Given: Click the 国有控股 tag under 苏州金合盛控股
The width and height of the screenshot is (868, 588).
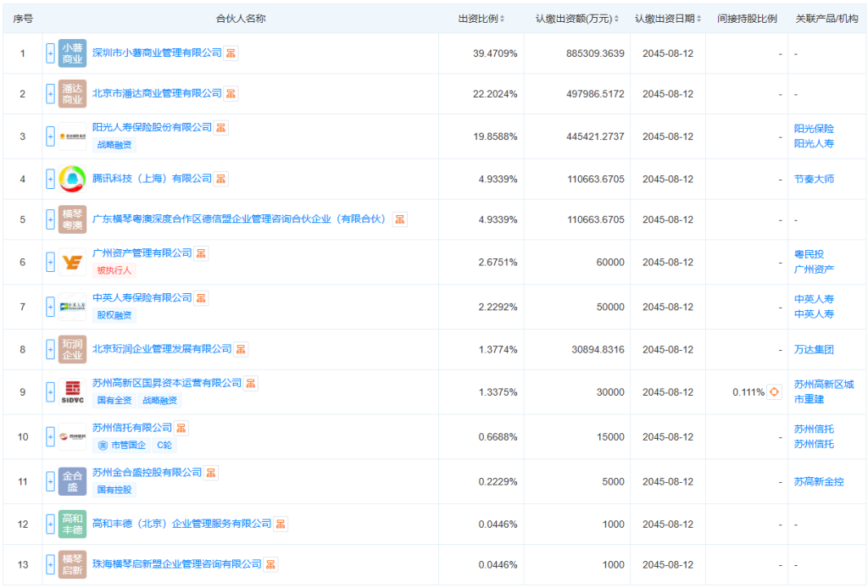Looking at the screenshot, I should pyautogui.click(x=114, y=490).
